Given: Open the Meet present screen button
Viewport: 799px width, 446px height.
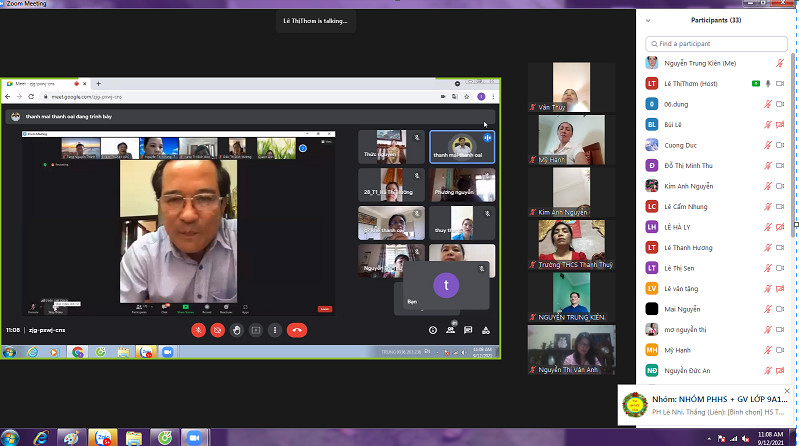Looking at the screenshot, I should pyautogui.click(x=255, y=330).
